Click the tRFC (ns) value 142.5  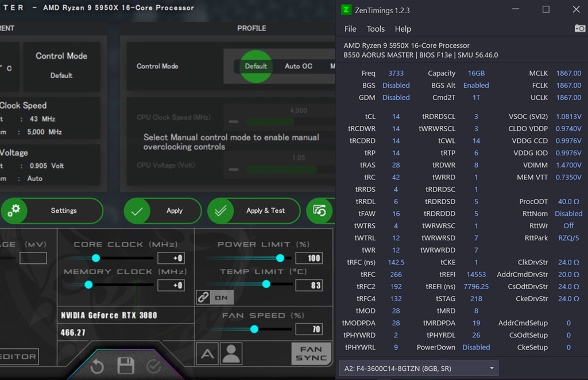[x=396, y=262]
